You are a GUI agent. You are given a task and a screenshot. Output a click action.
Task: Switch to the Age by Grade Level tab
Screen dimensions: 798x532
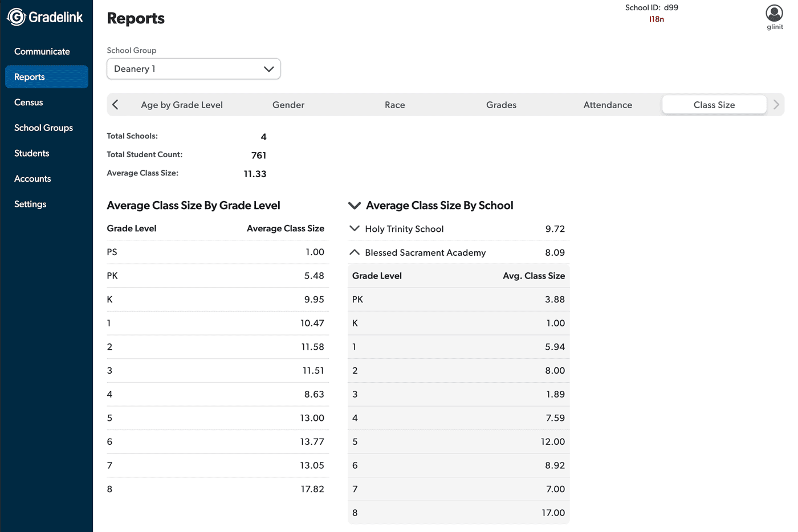coord(182,105)
